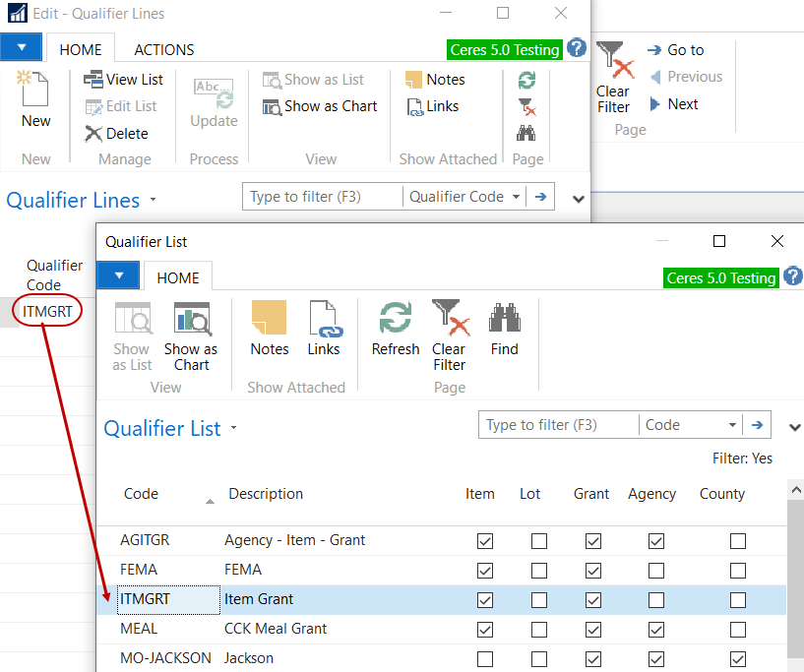This screenshot has width=804, height=672.
Task: Click the Clear Filter icon in Qualifier List
Action: coord(449,329)
